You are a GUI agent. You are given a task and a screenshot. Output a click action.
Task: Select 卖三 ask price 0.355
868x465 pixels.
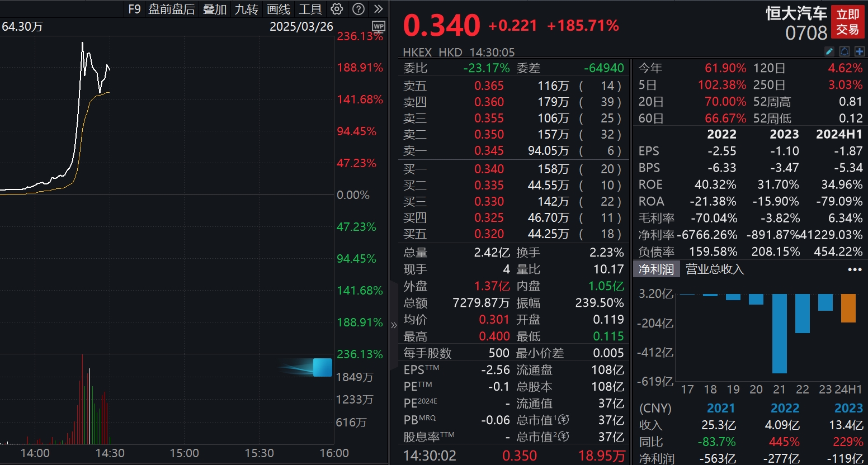[x=489, y=118]
